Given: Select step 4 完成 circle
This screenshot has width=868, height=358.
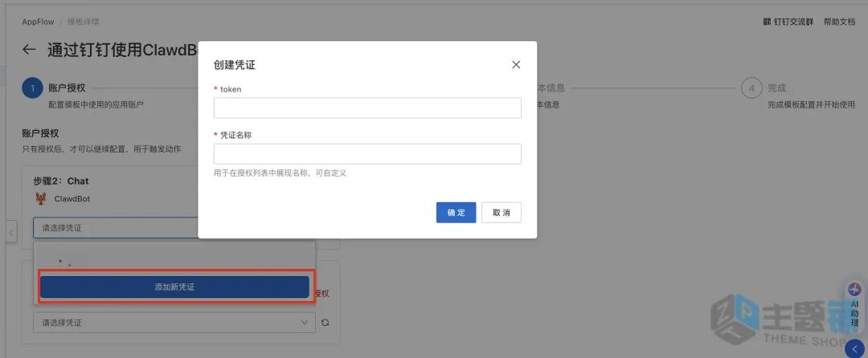Looking at the screenshot, I should click(751, 88).
